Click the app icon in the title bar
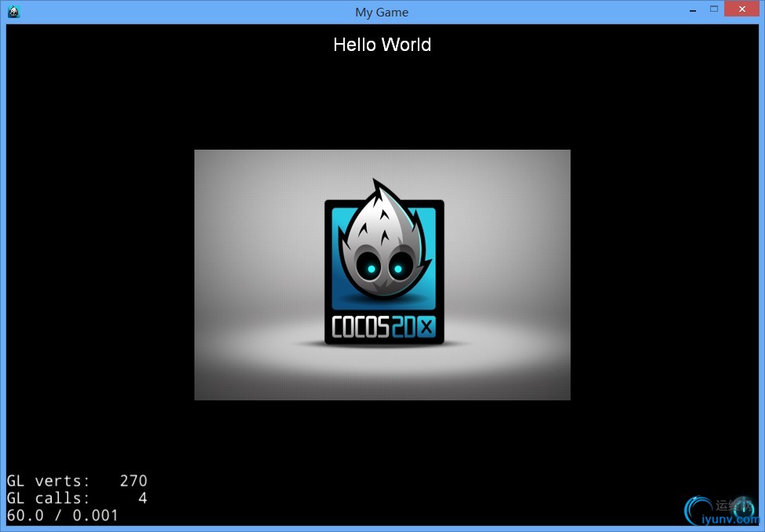This screenshot has height=532, width=765. coord(13,12)
